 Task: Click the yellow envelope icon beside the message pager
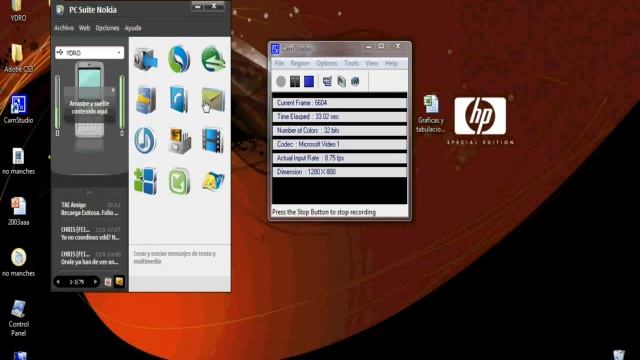pos(119,282)
